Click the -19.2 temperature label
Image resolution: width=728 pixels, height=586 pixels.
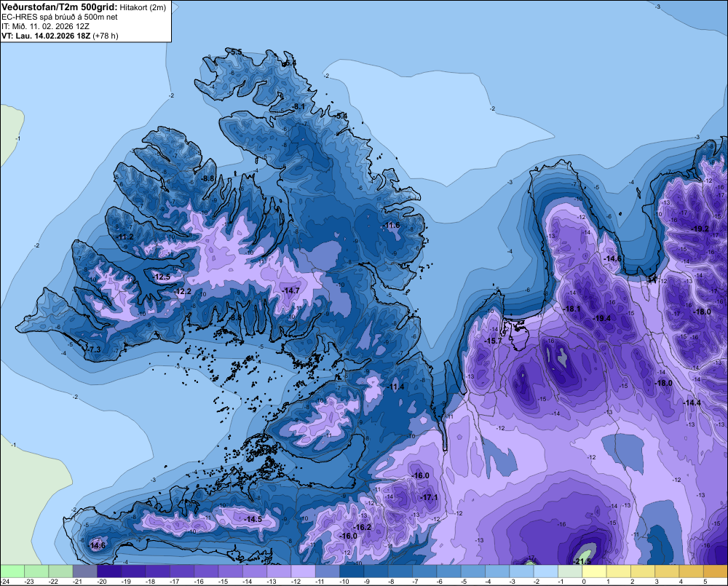(700, 229)
